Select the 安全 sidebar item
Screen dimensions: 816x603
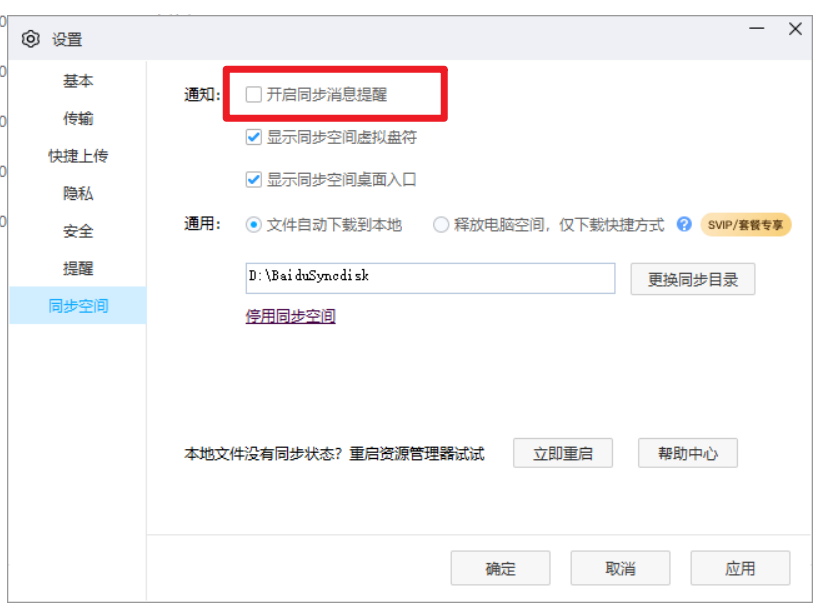point(78,231)
